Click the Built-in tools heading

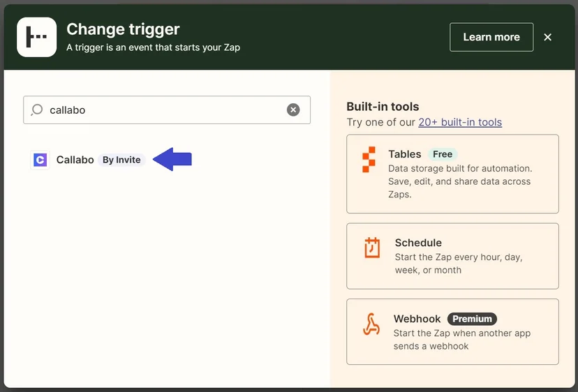tap(383, 107)
